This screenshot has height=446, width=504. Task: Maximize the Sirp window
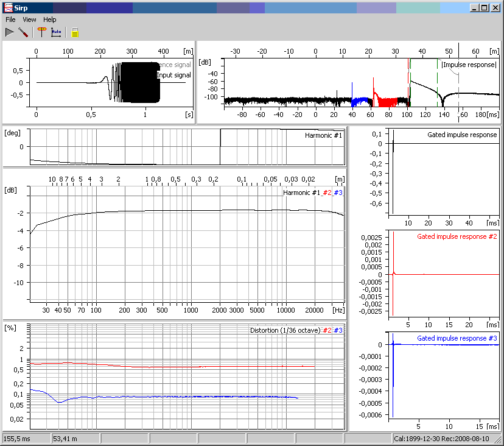(x=485, y=8)
